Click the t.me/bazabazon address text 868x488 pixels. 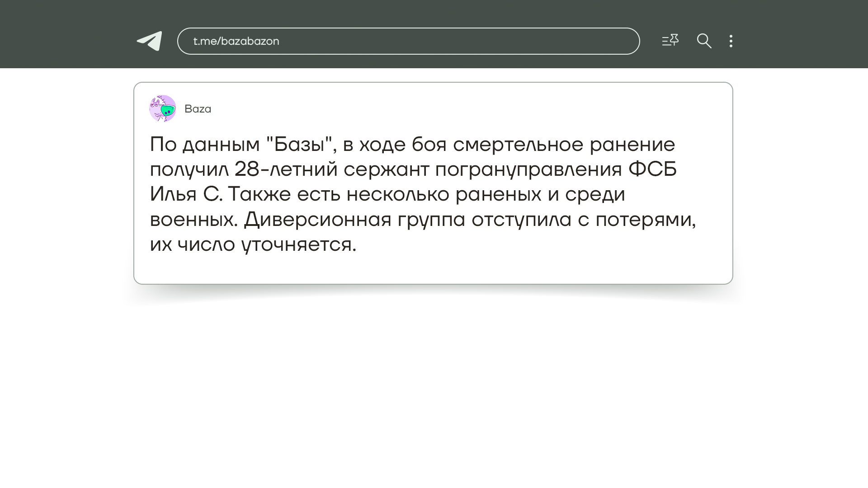(236, 41)
